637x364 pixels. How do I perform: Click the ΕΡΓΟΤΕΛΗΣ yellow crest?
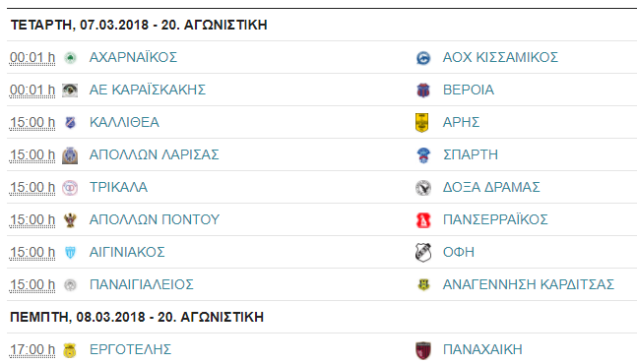[70, 350]
